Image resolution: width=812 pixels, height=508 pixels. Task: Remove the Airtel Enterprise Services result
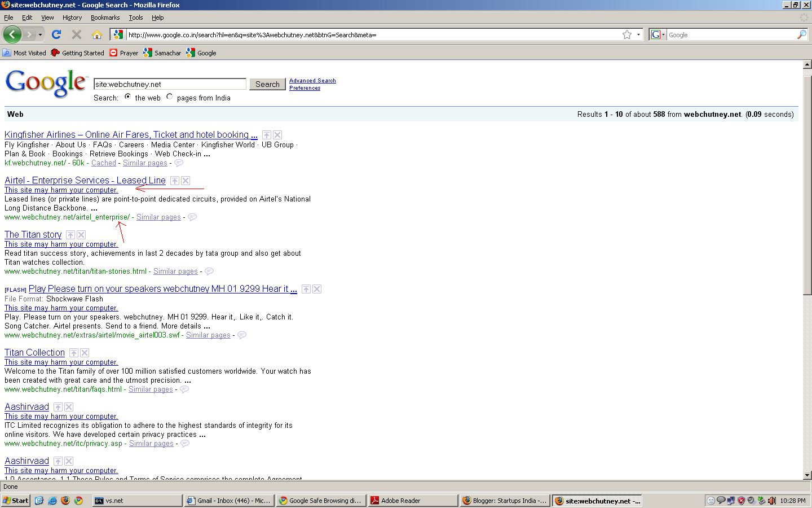(186, 181)
